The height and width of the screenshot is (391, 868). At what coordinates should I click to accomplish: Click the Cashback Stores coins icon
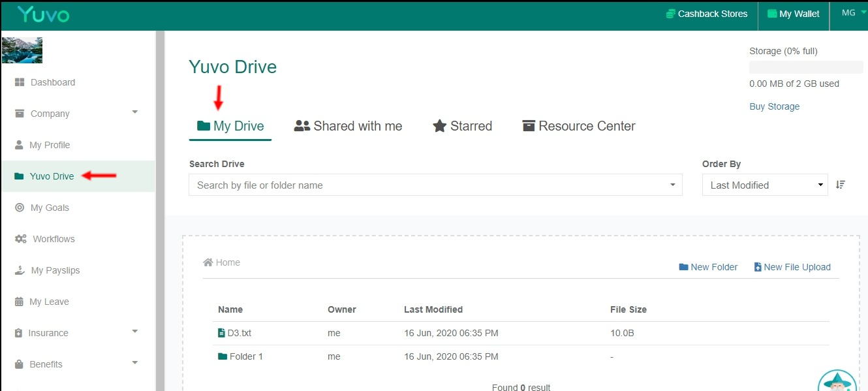point(670,14)
